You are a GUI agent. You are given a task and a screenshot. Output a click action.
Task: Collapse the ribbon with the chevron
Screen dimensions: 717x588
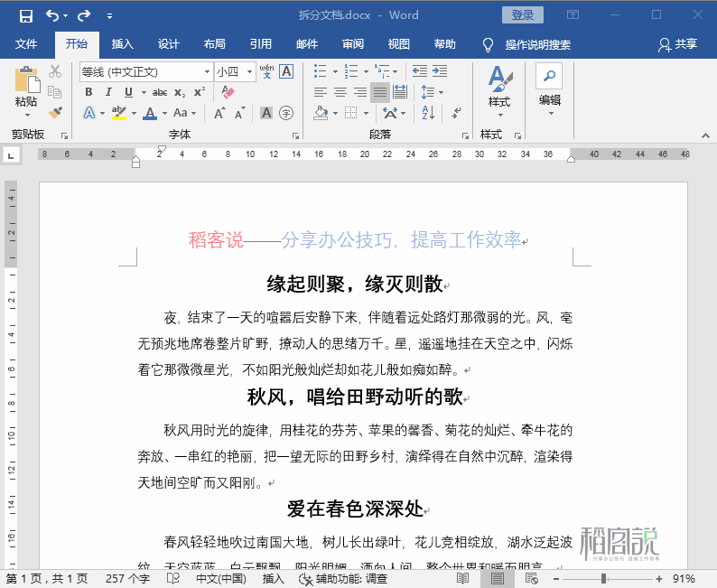705,135
